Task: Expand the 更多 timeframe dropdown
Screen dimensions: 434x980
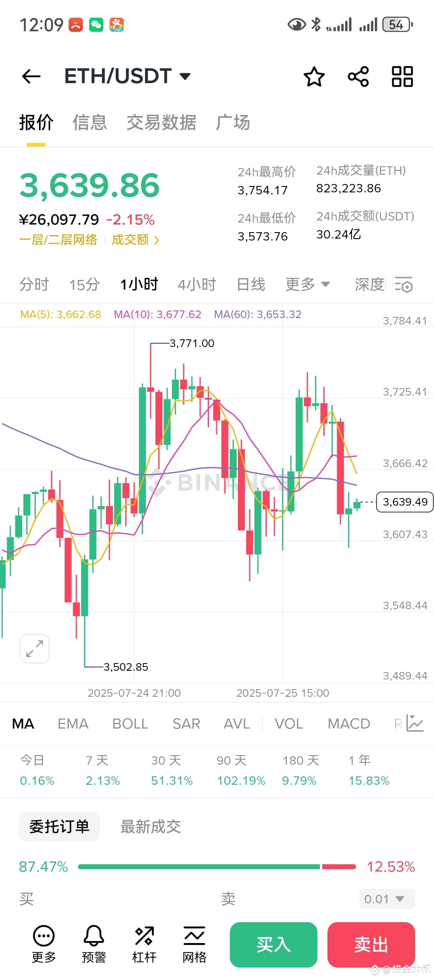Action: [307, 284]
